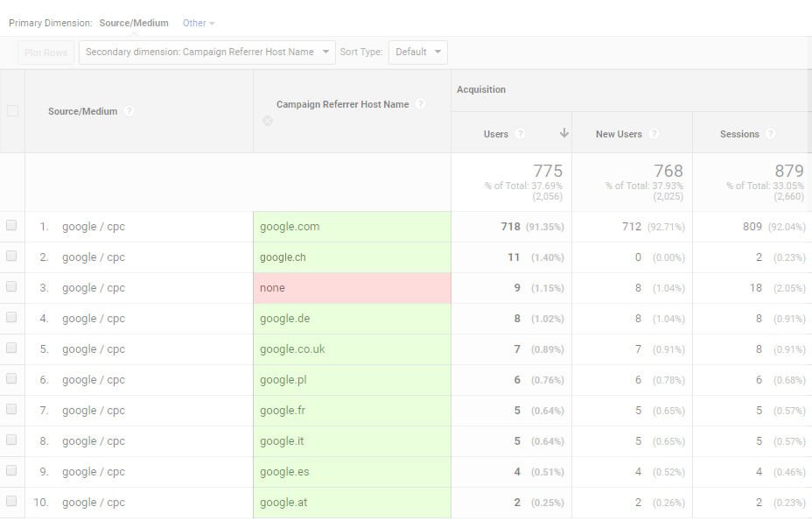This screenshot has height=521, width=812.
Task: Click the google.at host name cell
Action: coord(352,503)
